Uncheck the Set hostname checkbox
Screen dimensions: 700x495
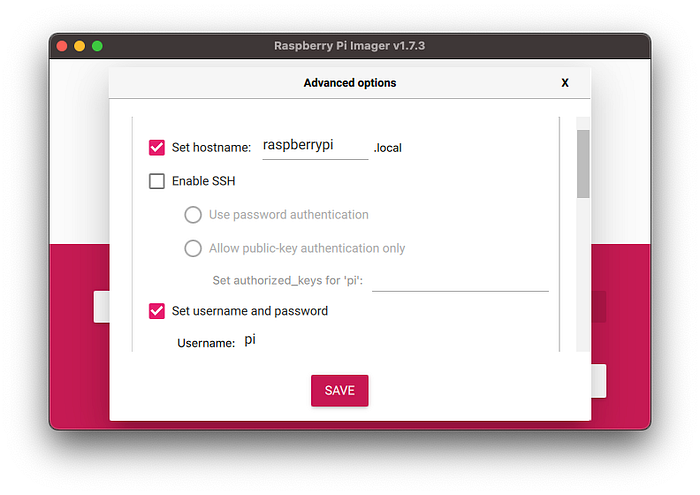(157, 147)
